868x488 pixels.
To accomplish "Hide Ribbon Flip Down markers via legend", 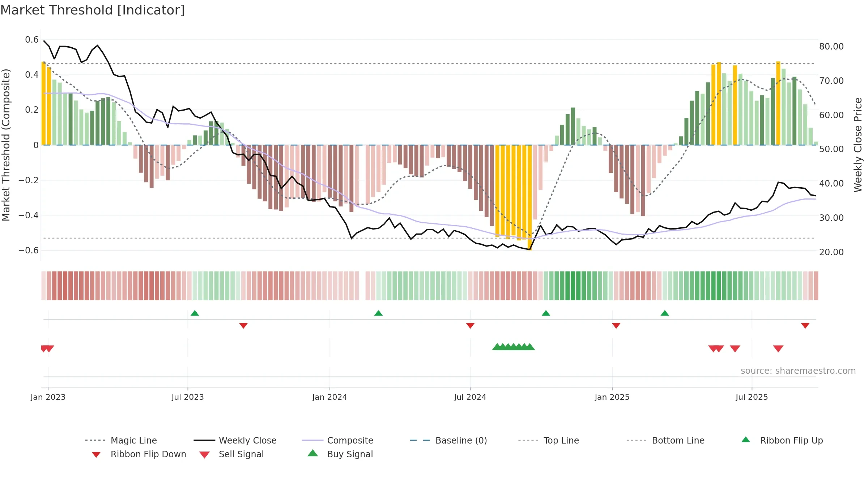I will click(139, 454).
